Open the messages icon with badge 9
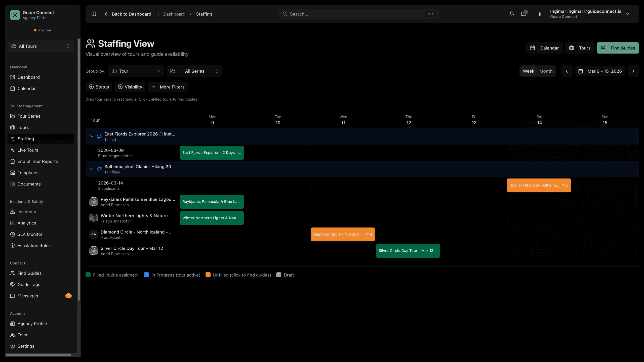The image size is (644, 362). point(524,14)
